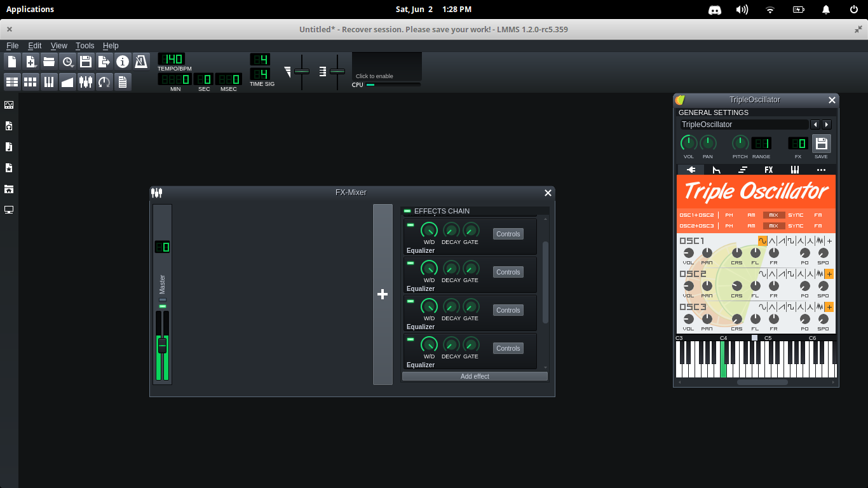This screenshot has width=868, height=488.
Task: Open the Piano Roll icon
Action: (49, 81)
